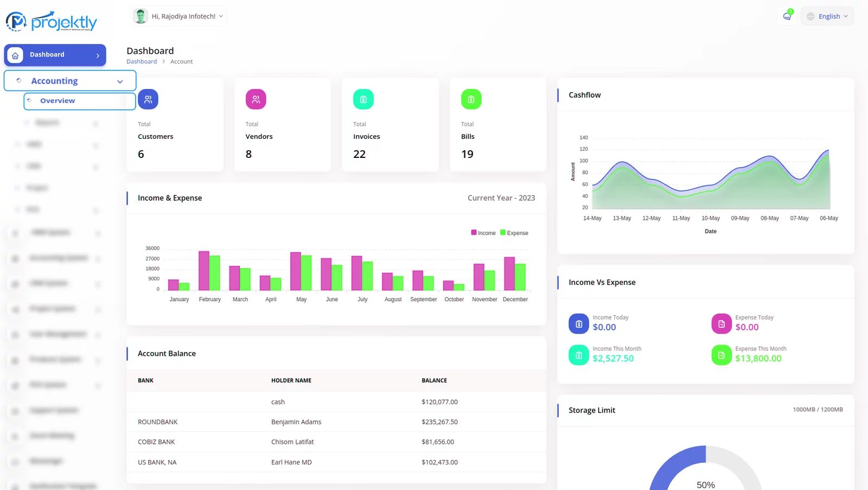Click the Expense This Month icon
The image size is (868, 490).
722,355
